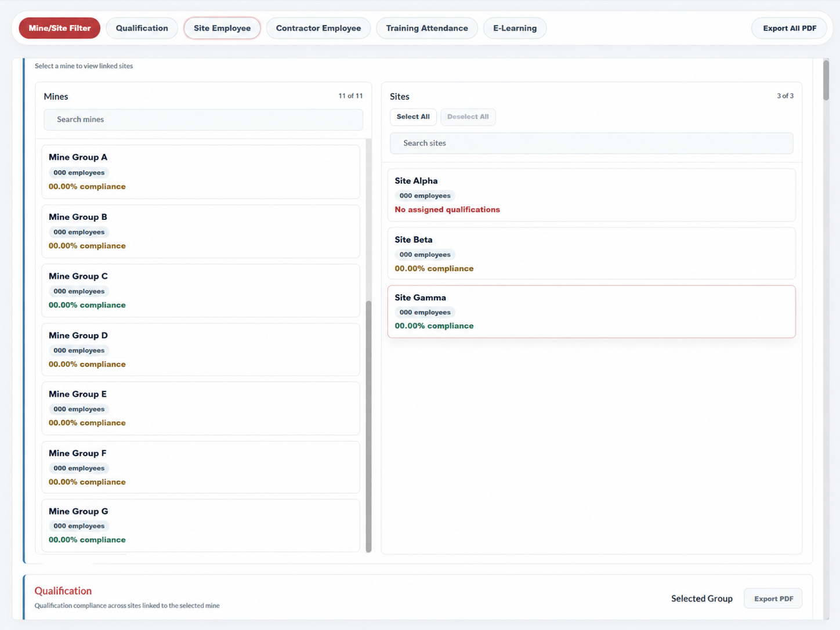This screenshot has width=840, height=630.
Task: Toggle the Site Alpha card
Action: tap(591, 195)
